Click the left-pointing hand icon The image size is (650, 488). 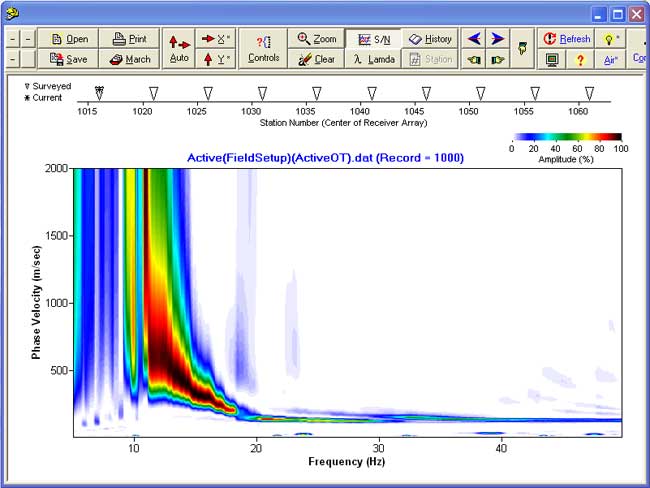click(x=474, y=60)
